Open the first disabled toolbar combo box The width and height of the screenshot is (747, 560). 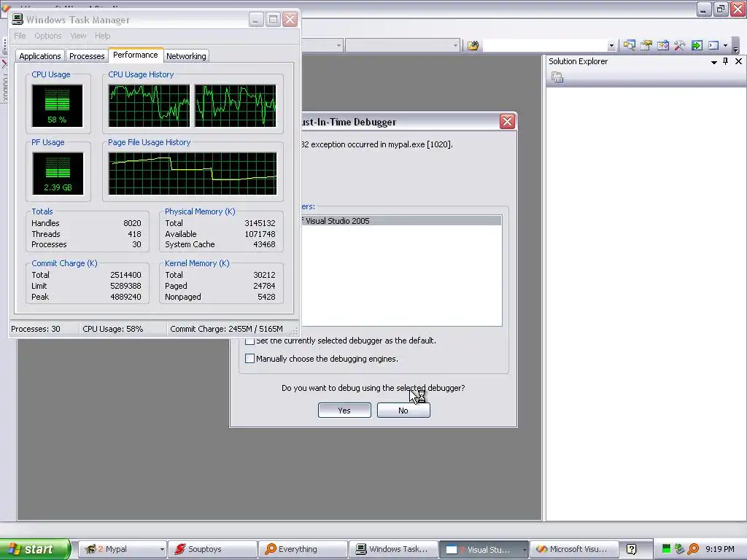322,45
